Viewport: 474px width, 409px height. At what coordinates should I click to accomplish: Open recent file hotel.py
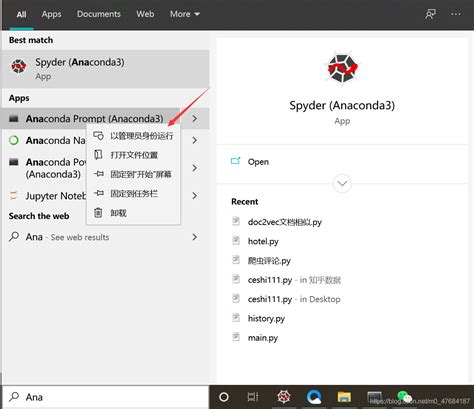pos(263,241)
